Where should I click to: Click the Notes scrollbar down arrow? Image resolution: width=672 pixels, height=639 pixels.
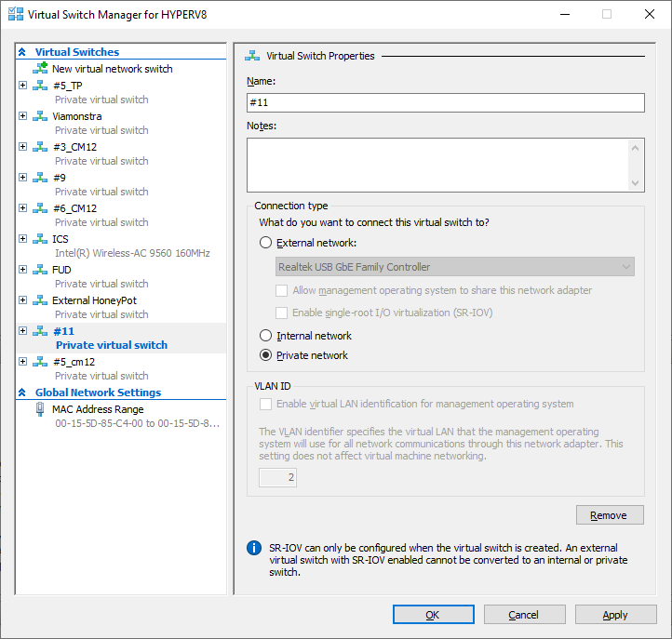point(635,183)
